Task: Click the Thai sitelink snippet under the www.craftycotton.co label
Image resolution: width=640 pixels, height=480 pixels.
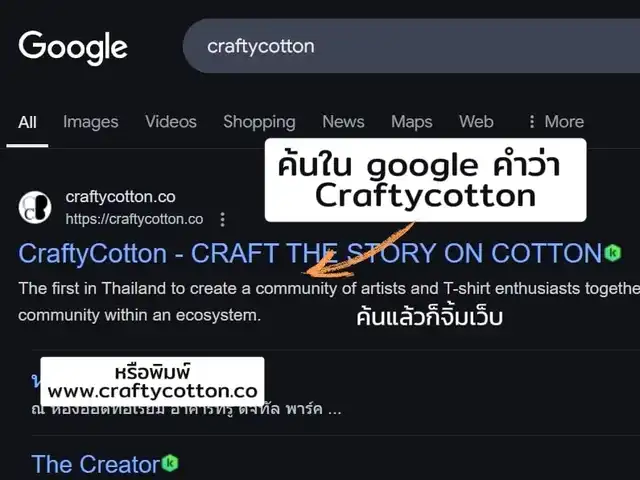Action: point(186,409)
